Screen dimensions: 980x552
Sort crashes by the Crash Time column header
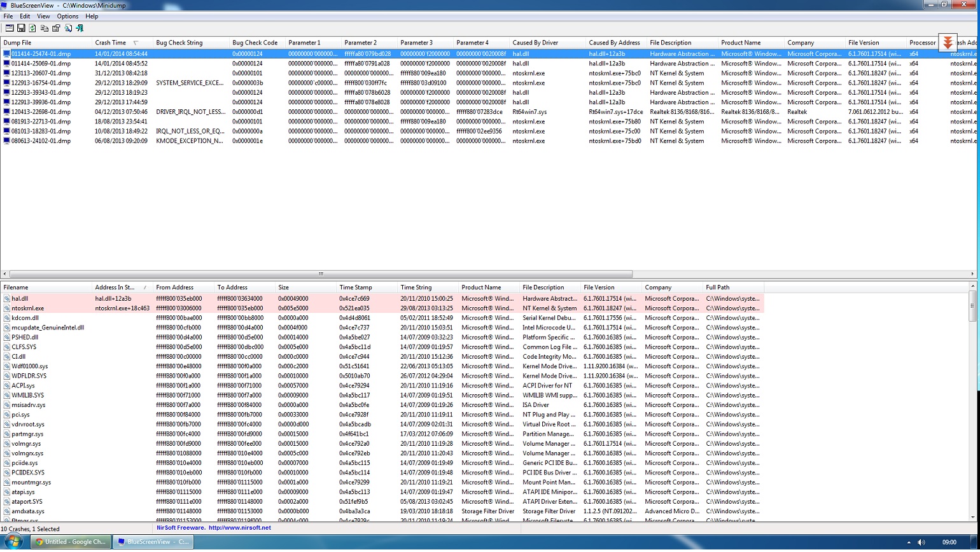111,43
